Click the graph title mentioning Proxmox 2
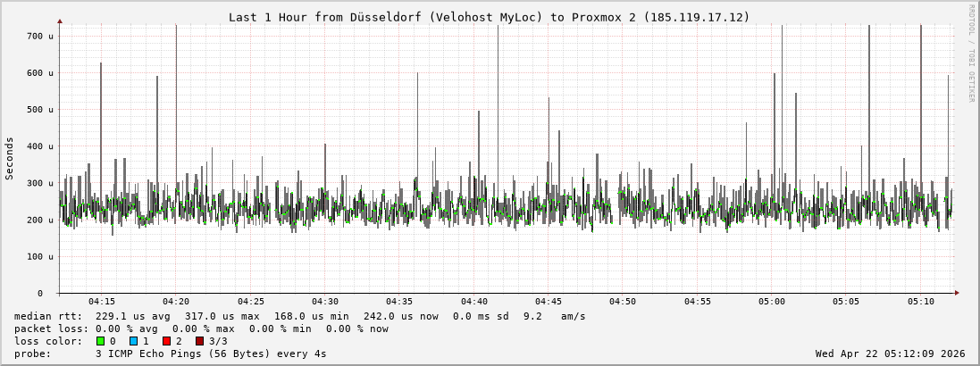This screenshot has width=980, height=366. (x=489, y=17)
